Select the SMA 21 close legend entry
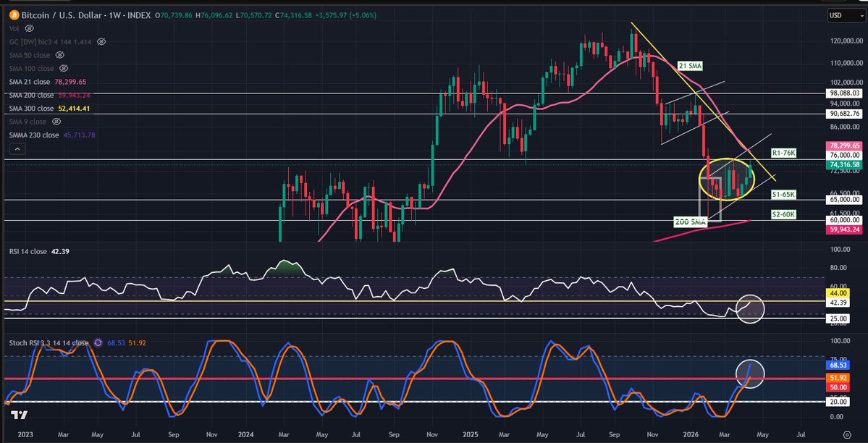 32,82
